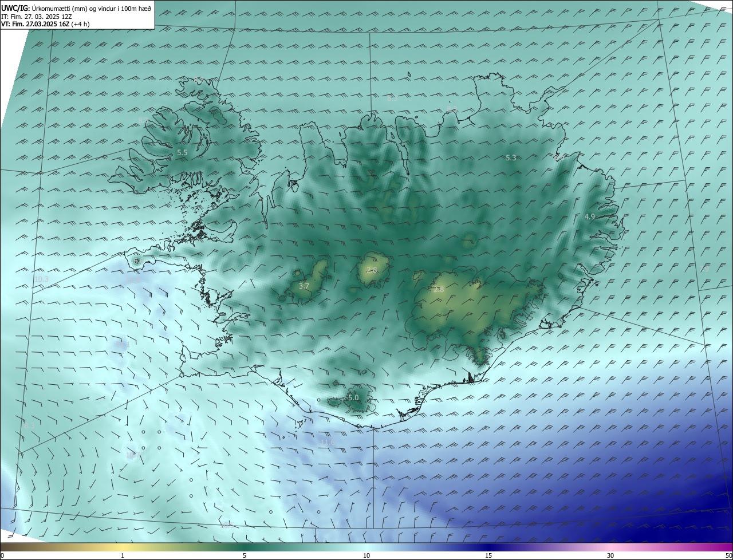
Task: Click the 5.0 value on the southern glacier
Action: point(353,397)
